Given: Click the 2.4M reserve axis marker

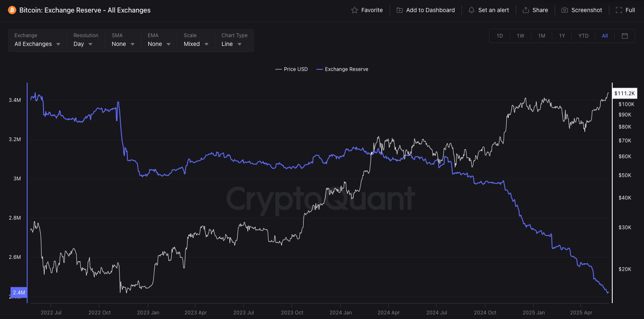Looking at the screenshot, I should (x=19, y=292).
